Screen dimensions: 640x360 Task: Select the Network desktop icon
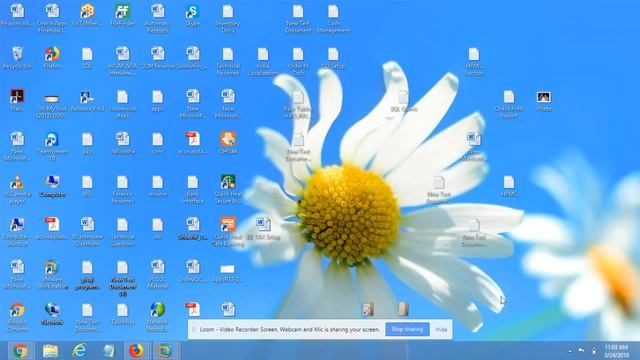(x=52, y=314)
